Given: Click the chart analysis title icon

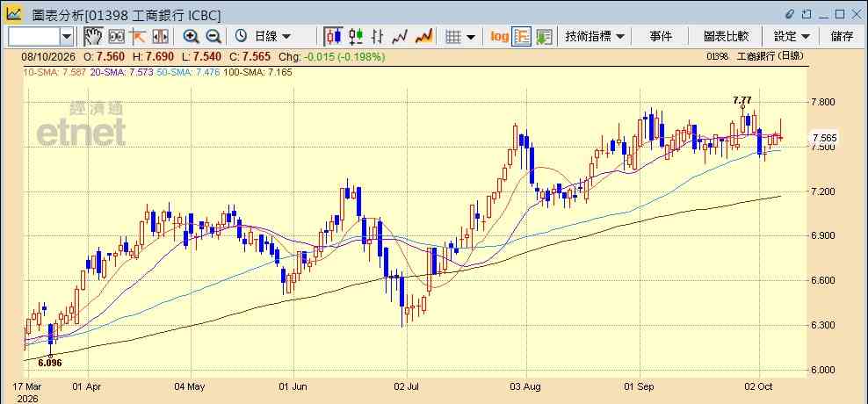Looking at the screenshot, I should pyautogui.click(x=14, y=14).
